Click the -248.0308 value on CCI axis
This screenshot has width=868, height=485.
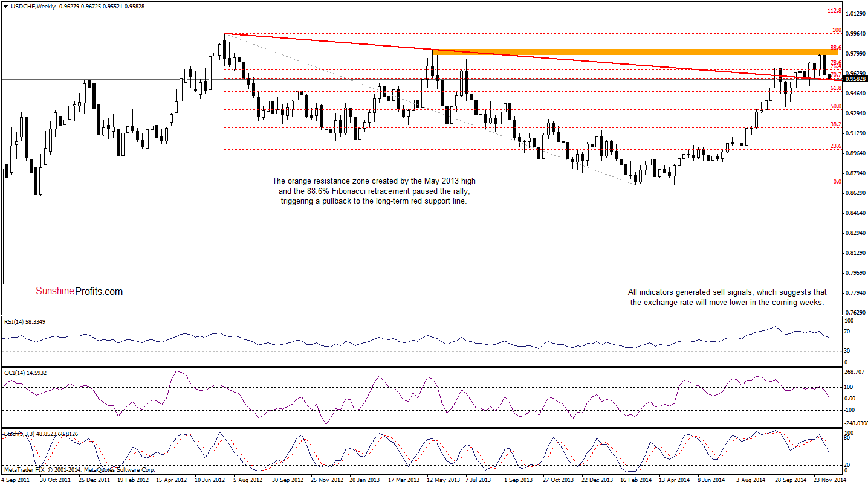click(x=857, y=423)
